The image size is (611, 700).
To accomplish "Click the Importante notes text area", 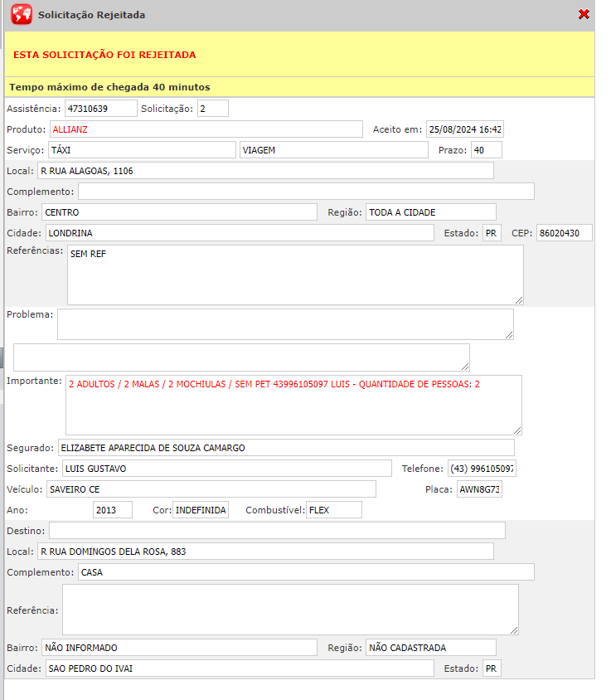I will (x=293, y=406).
